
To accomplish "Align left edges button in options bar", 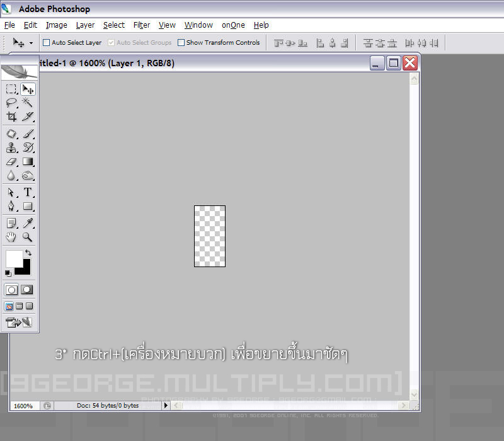I will [x=320, y=43].
